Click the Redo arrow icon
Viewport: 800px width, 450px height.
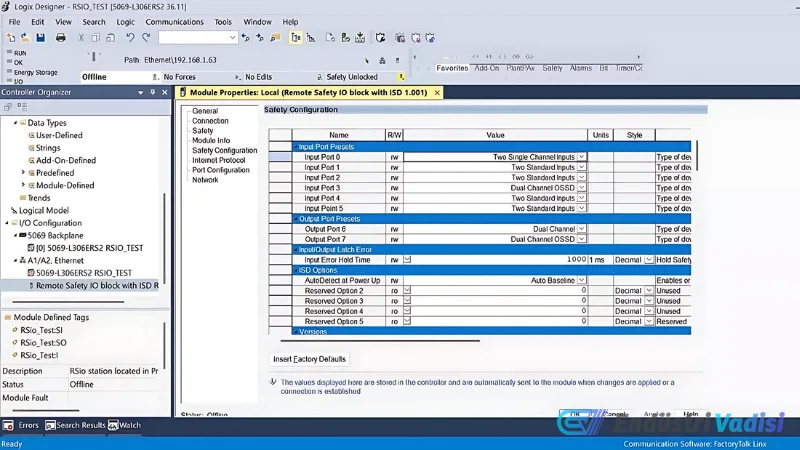click(146, 38)
